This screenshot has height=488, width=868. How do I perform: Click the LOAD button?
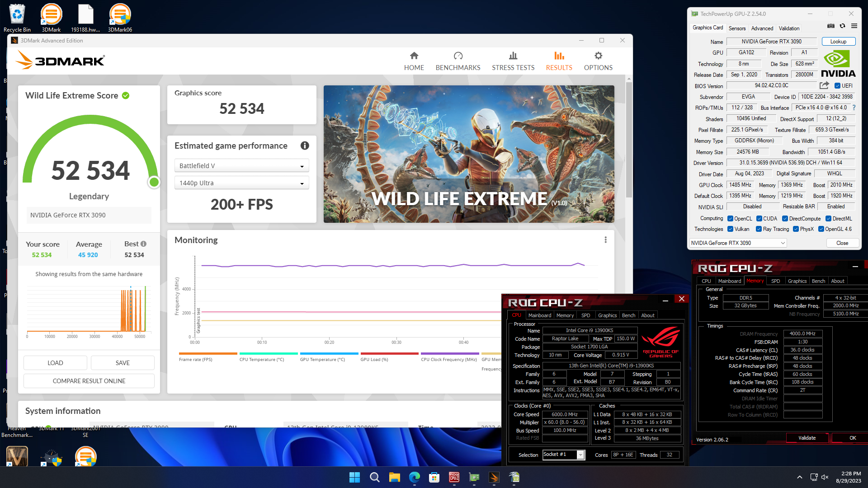click(55, 363)
